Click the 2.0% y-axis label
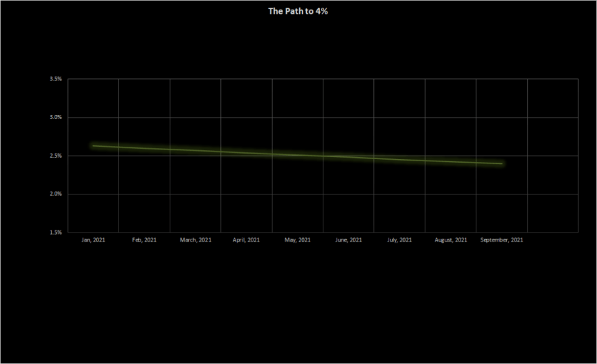This screenshot has height=364, width=597. [x=55, y=194]
